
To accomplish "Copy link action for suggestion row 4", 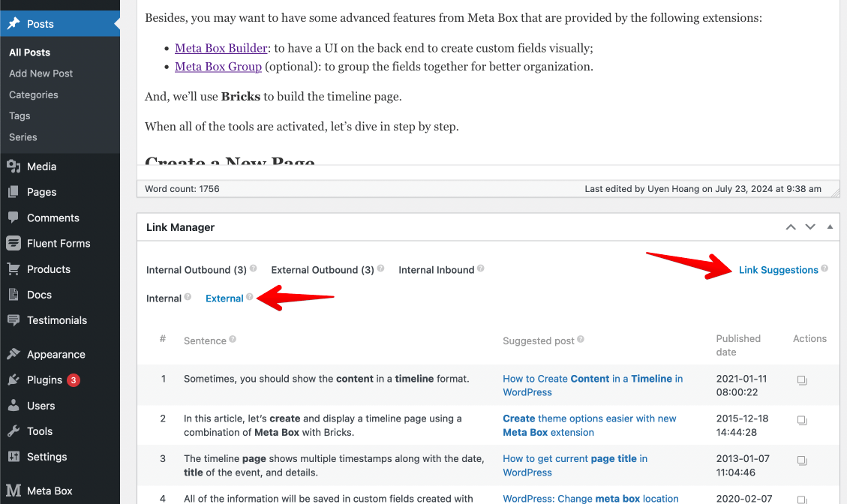I will [x=802, y=499].
